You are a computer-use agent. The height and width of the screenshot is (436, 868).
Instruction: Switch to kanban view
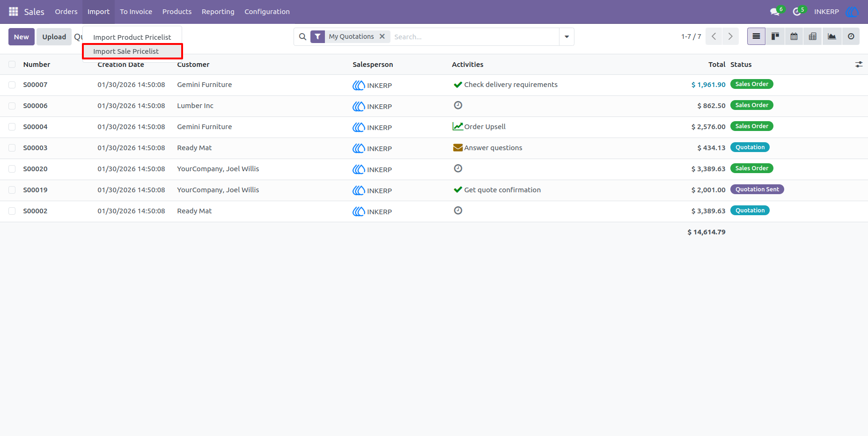(x=775, y=36)
